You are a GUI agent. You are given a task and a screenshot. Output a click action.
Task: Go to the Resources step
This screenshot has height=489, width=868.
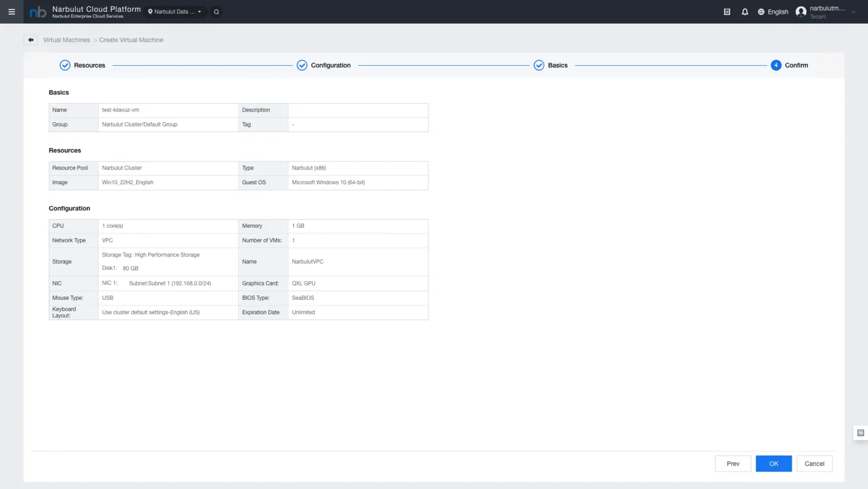point(82,65)
